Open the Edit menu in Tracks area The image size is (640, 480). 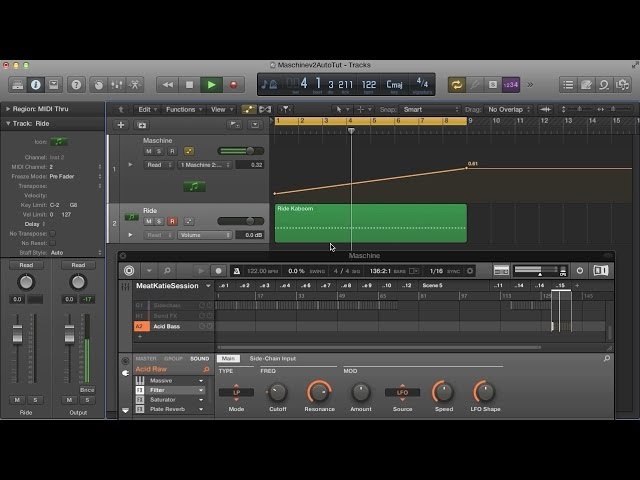click(x=147, y=109)
